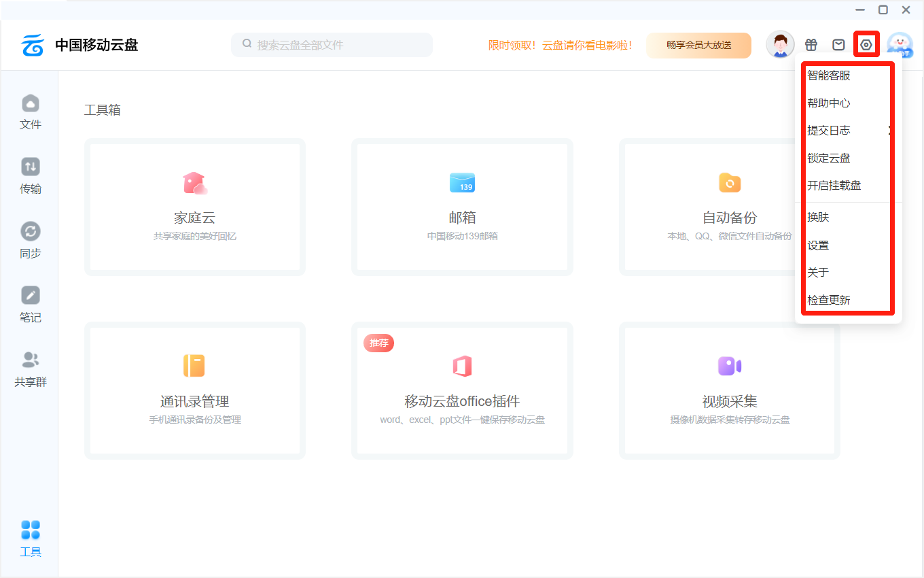Click the search magnifier icon
Screen dimensions: 924x578
click(x=247, y=44)
